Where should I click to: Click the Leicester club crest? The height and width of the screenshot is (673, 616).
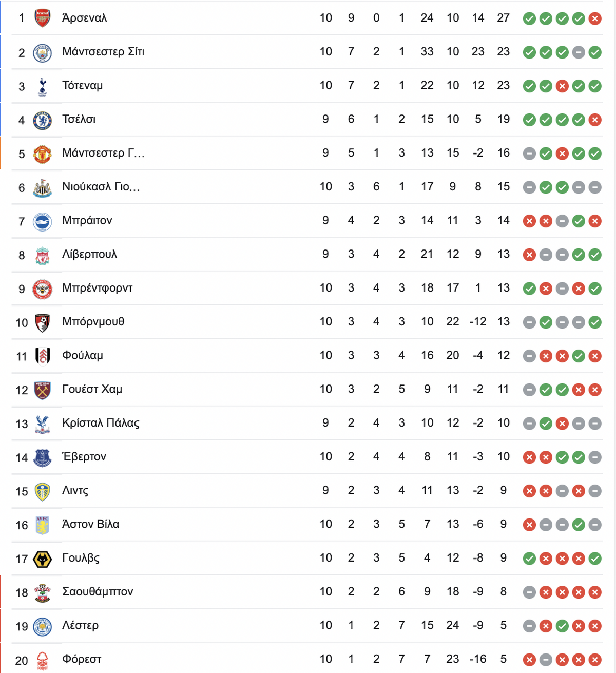coord(42,626)
